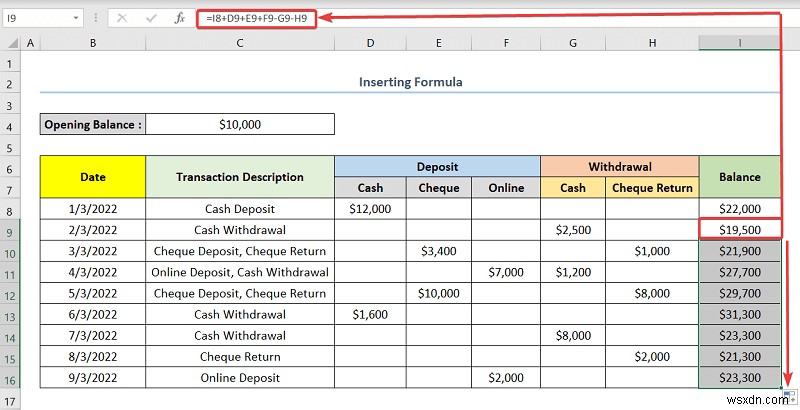800x410 pixels.
Task: Select the 5/3/2022 date cell
Action: (93, 293)
